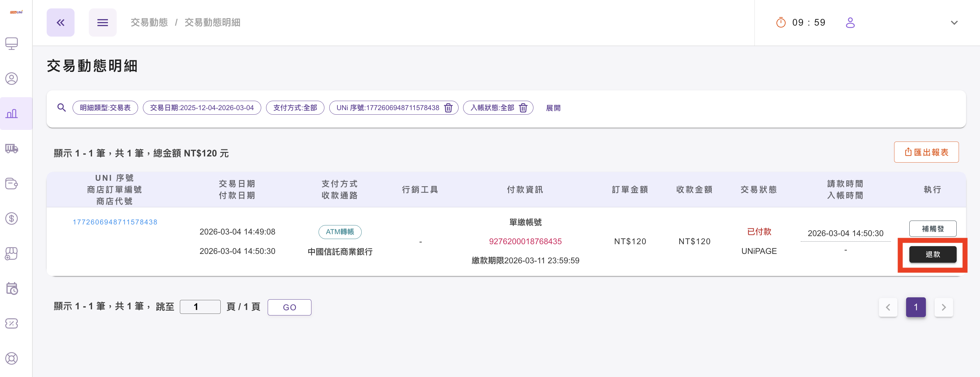Expand filters by clicking 展開
The width and height of the screenshot is (980, 377).
554,108
